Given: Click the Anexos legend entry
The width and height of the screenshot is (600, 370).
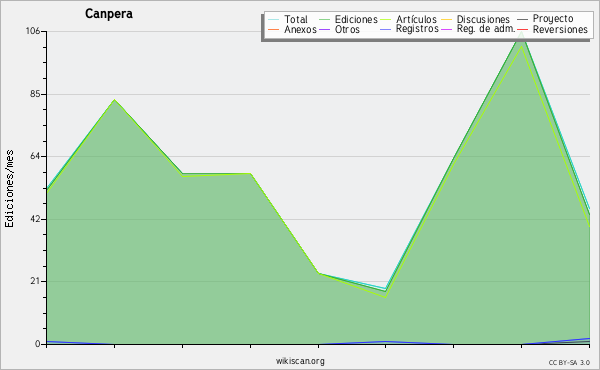Looking at the screenshot, I should click(x=292, y=29).
